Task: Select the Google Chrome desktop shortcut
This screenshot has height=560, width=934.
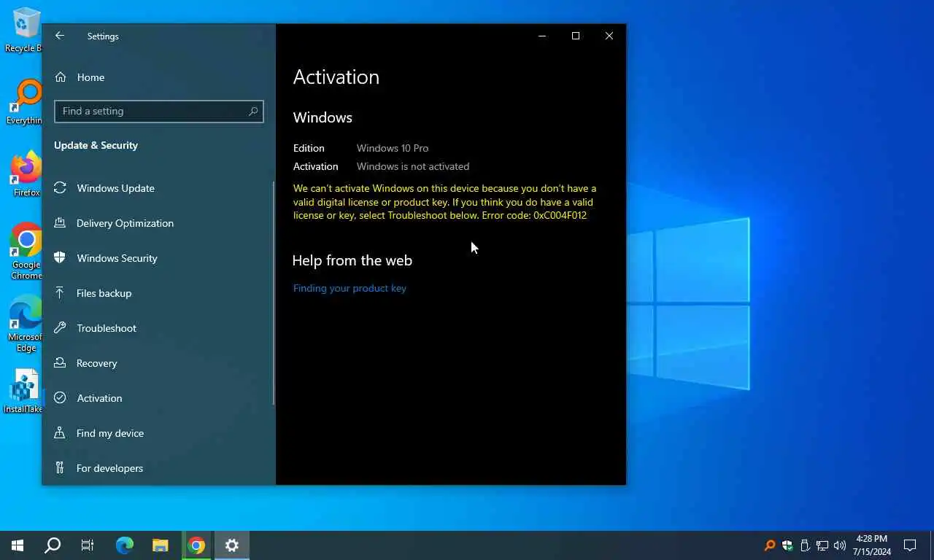Action: tap(26, 251)
